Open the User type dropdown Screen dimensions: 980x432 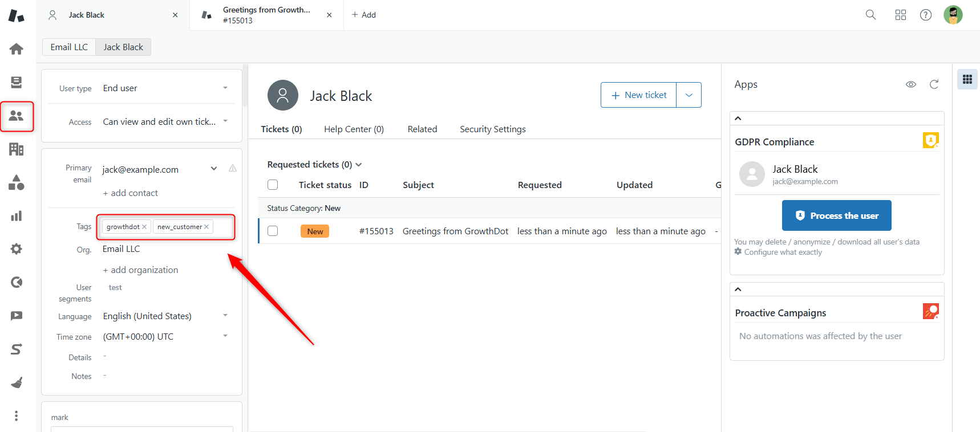click(165, 88)
